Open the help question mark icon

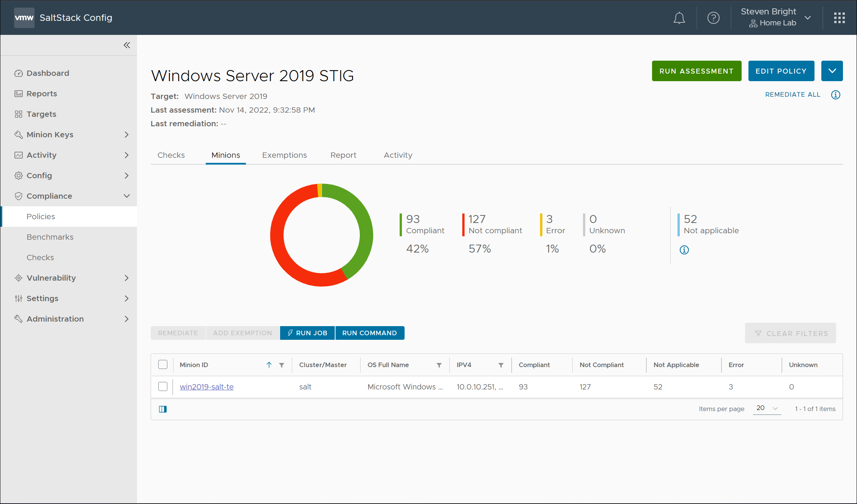pos(713,18)
